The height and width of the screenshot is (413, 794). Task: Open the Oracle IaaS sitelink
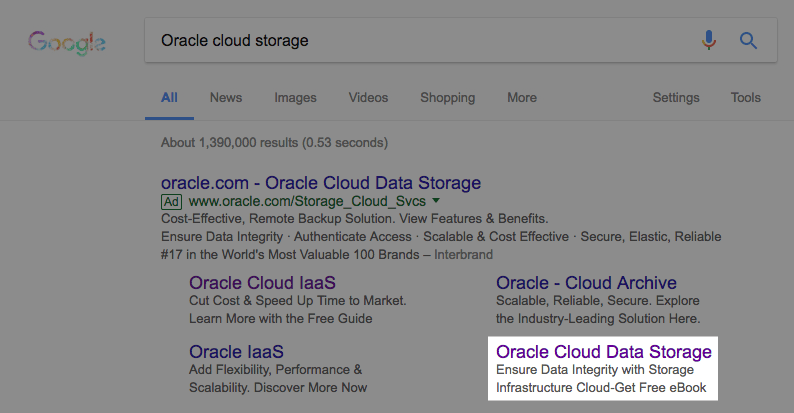(x=236, y=352)
